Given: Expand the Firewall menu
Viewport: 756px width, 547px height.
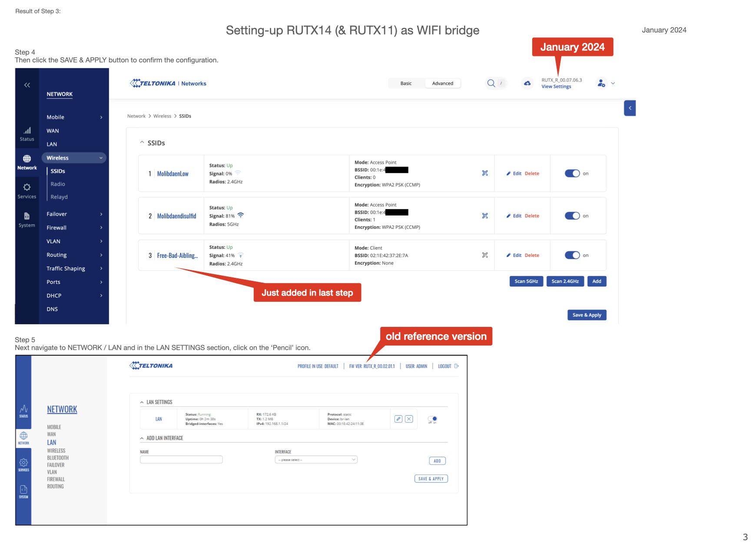Looking at the screenshot, I should 75,227.
